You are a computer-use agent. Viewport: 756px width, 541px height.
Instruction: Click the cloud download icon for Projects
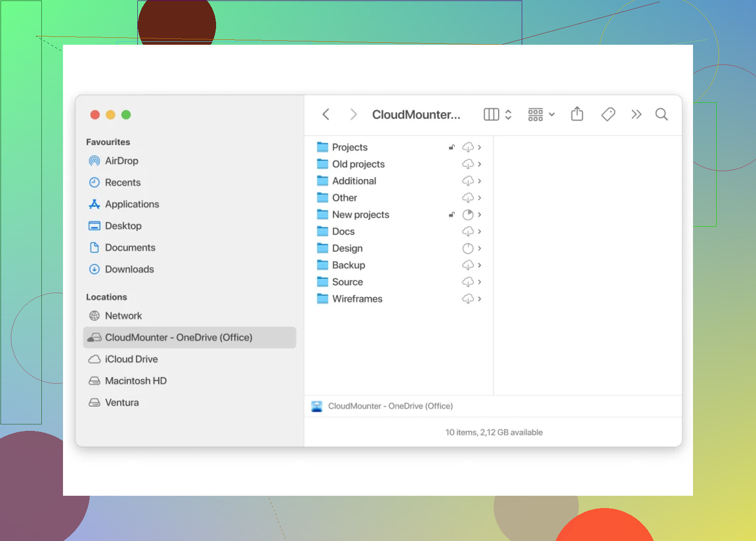click(468, 147)
